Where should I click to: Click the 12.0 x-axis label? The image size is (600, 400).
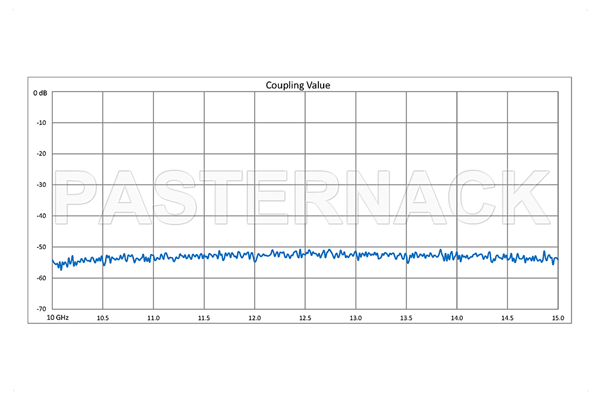click(254, 318)
